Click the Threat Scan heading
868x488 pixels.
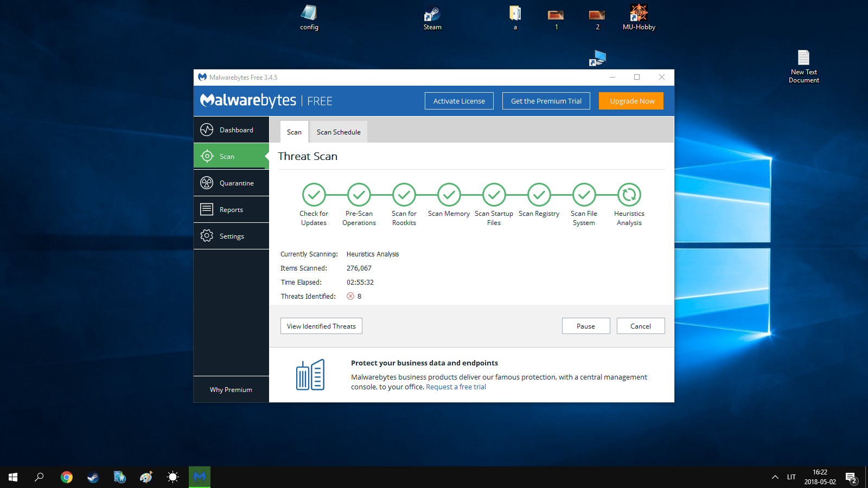coord(308,156)
